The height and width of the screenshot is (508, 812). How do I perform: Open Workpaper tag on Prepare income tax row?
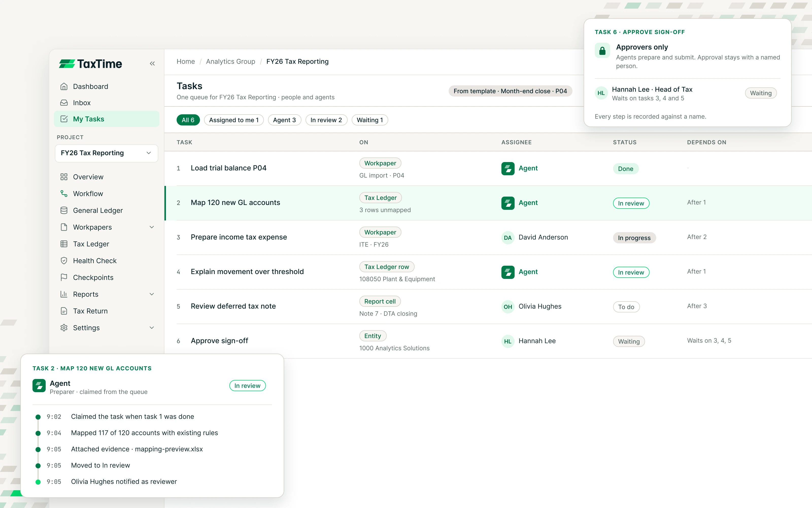[x=380, y=232]
